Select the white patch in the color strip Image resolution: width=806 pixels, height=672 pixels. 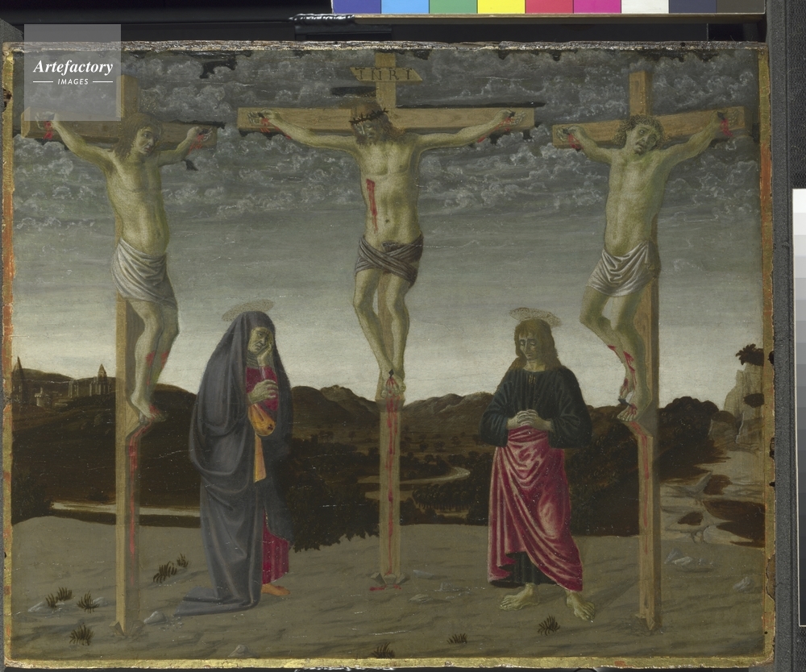(644, 6)
